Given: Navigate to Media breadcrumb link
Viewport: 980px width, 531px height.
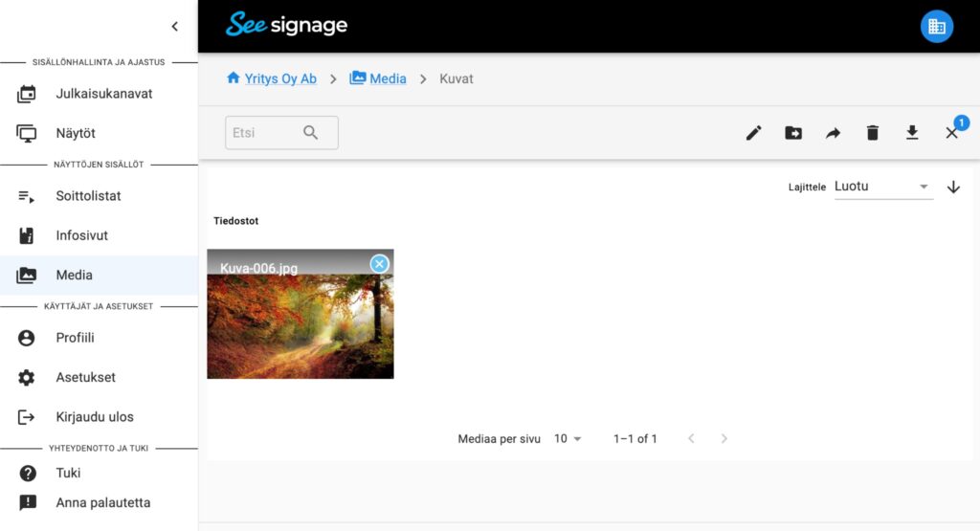Looking at the screenshot, I should pyautogui.click(x=387, y=78).
